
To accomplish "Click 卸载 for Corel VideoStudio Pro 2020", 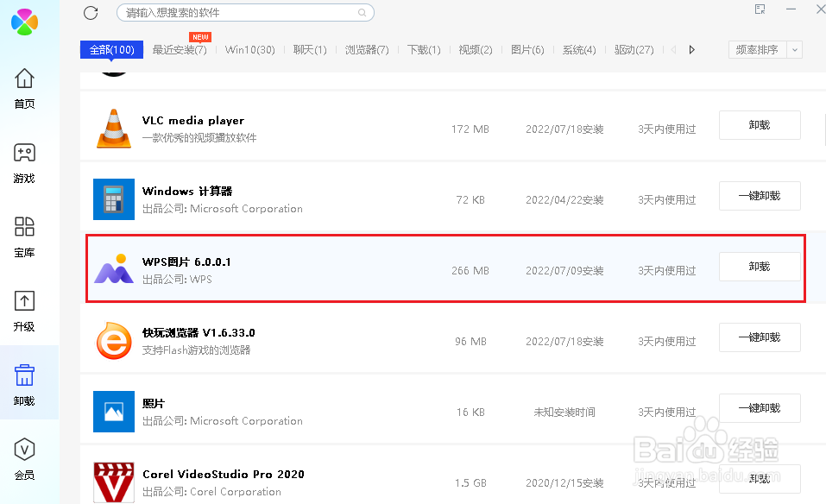I will point(760,479).
